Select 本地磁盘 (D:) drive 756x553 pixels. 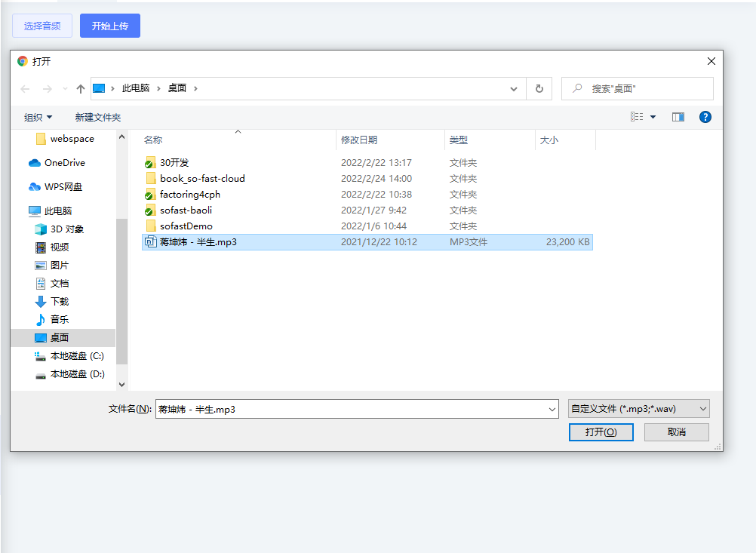77,374
